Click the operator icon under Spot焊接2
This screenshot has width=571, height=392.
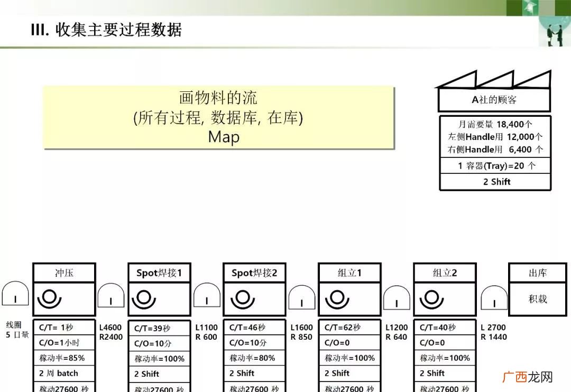(243, 300)
